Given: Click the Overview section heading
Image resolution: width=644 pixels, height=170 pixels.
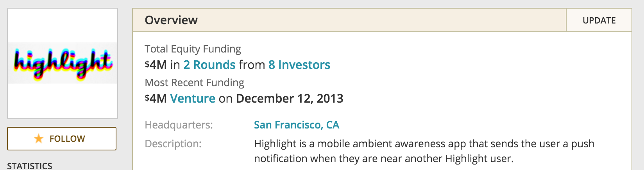Looking at the screenshot, I should point(171,20).
